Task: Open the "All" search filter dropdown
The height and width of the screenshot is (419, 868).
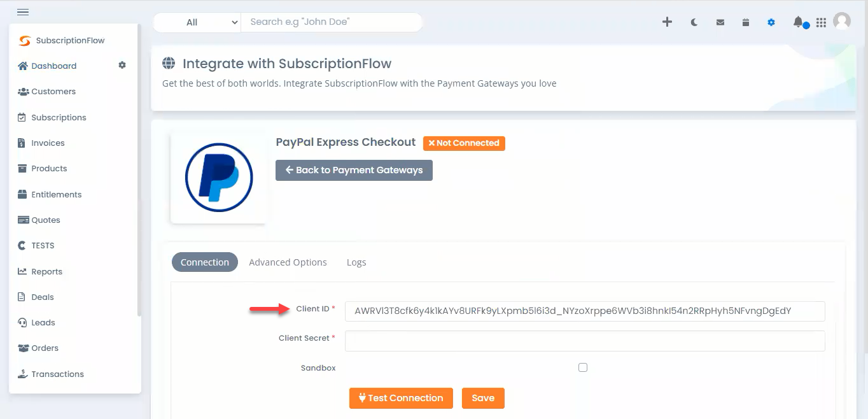Action: (x=197, y=22)
